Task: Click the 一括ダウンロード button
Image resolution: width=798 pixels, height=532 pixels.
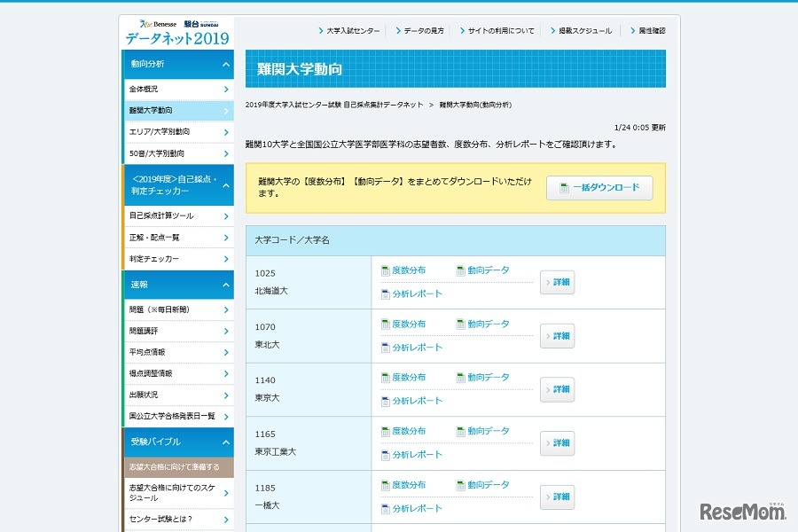Action: pyautogui.click(x=599, y=187)
